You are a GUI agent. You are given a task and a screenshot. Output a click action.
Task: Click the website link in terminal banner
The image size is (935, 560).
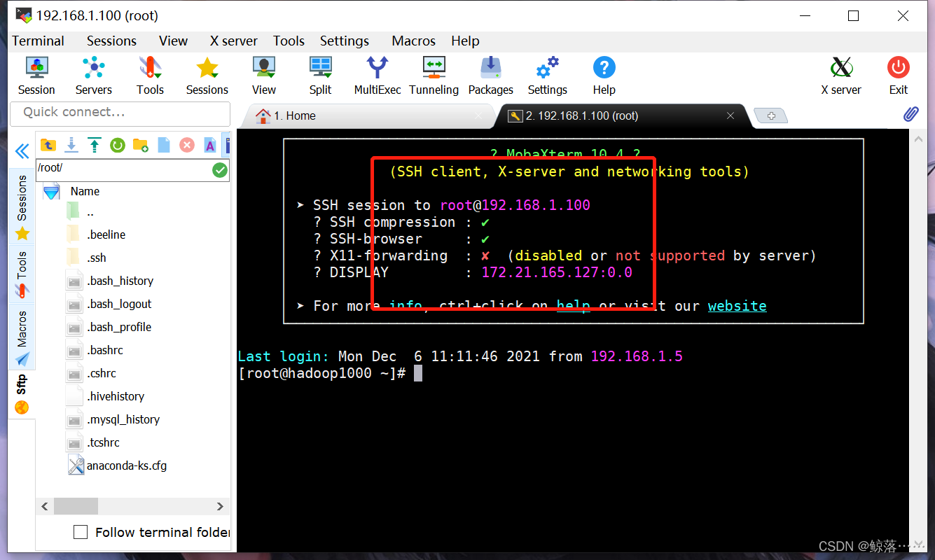[x=737, y=306]
